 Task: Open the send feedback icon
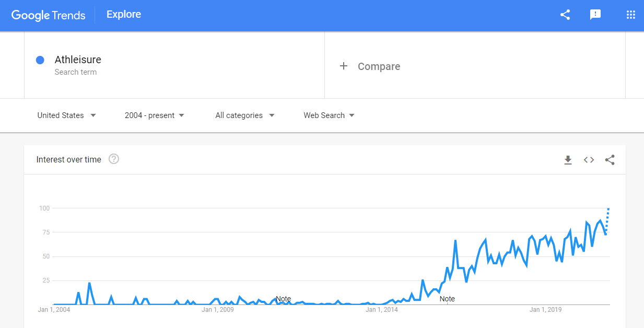click(595, 15)
